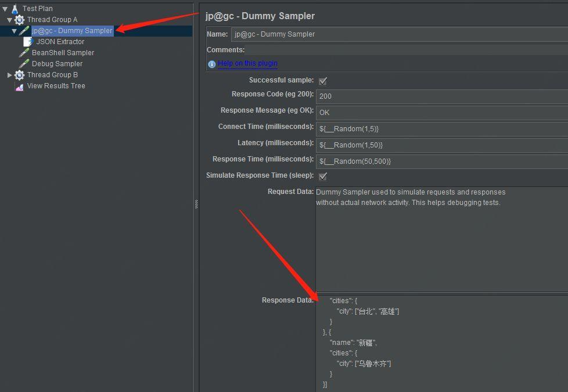The width and height of the screenshot is (568, 392).
Task: Click the split pane divider handle
Action: coord(196,204)
